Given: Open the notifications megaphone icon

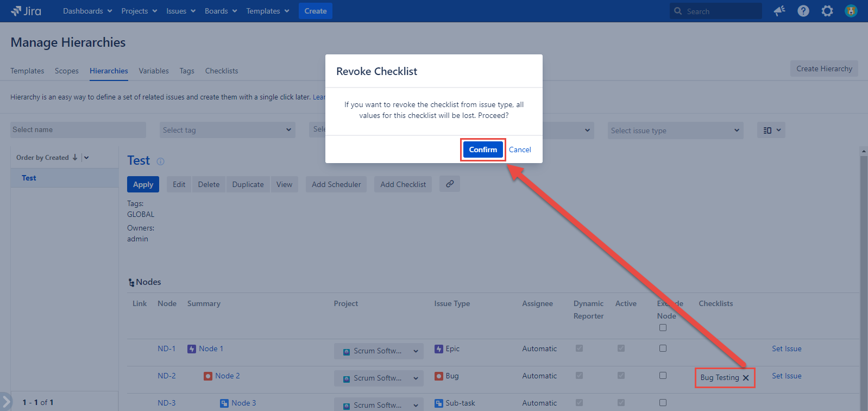Looking at the screenshot, I should point(779,11).
